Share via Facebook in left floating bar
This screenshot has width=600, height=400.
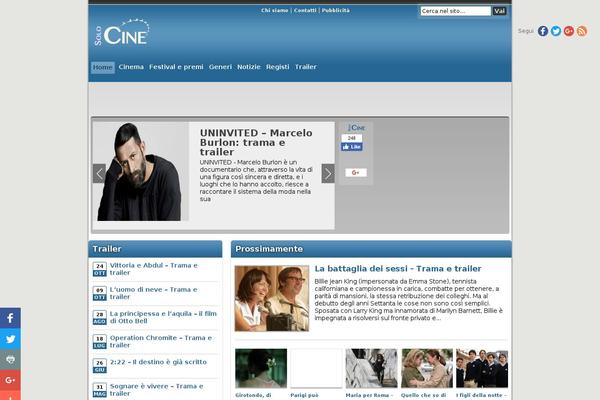click(10, 318)
